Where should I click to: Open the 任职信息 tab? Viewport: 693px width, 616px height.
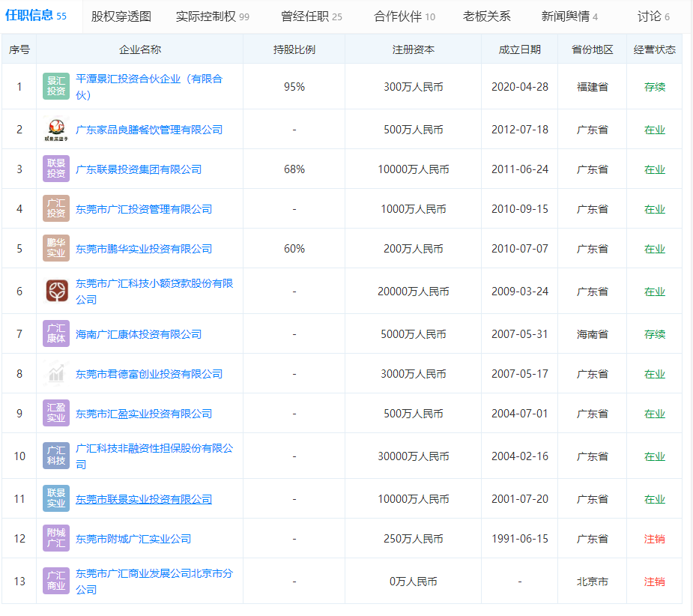[x=36, y=16]
